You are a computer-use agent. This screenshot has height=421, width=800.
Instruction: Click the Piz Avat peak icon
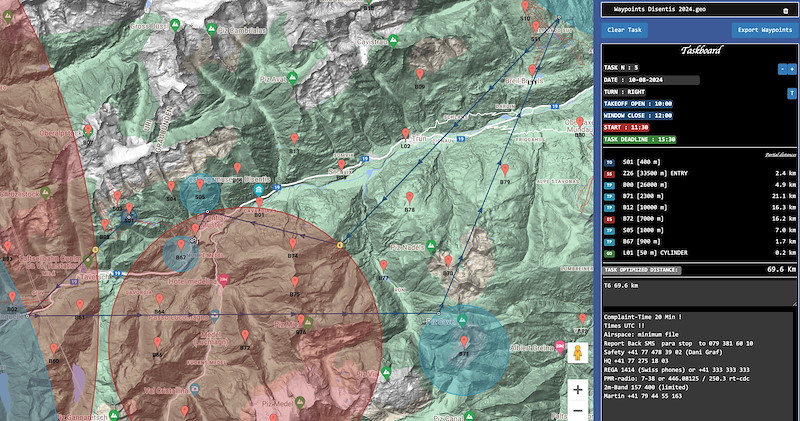[292, 78]
